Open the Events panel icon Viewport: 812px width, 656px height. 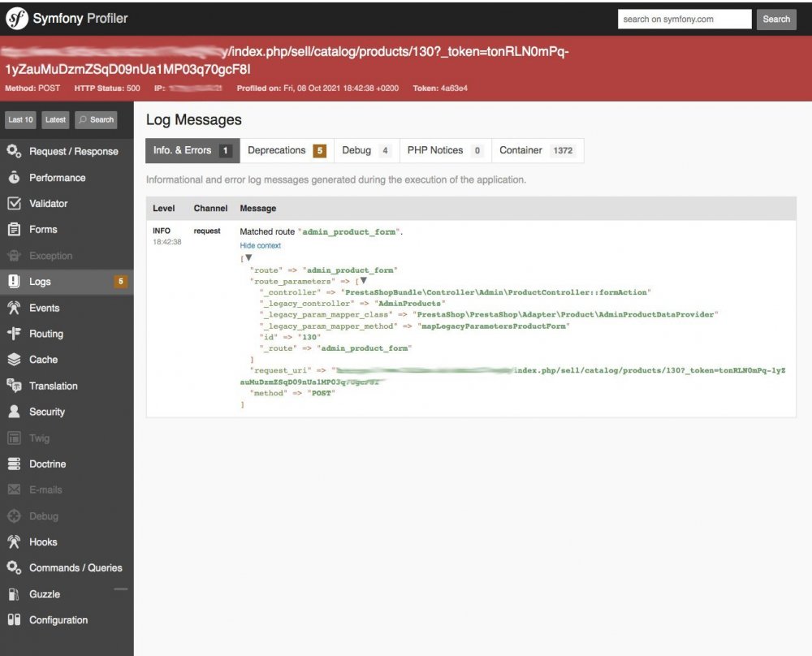tap(14, 308)
